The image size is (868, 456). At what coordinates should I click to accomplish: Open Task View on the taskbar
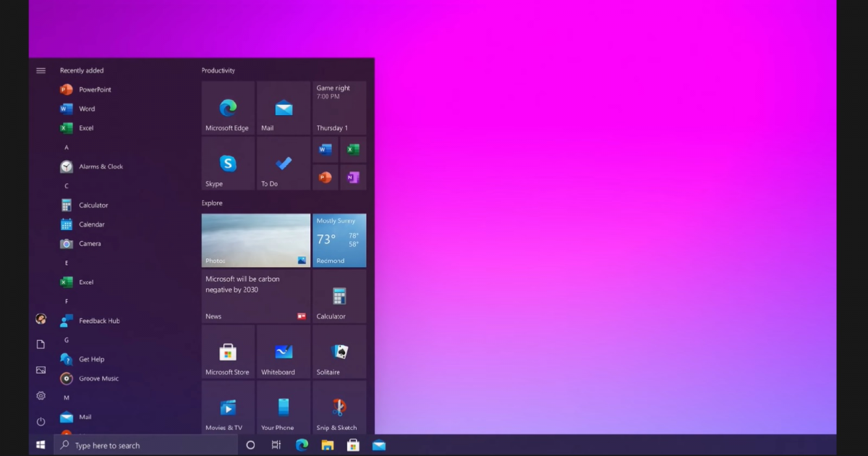click(x=276, y=445)
